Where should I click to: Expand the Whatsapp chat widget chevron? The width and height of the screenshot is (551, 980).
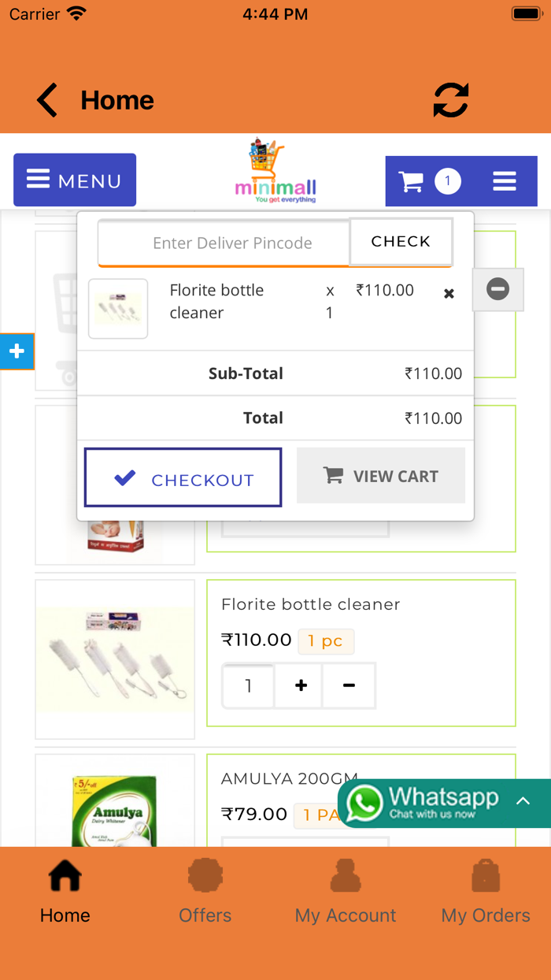[523, 801]
